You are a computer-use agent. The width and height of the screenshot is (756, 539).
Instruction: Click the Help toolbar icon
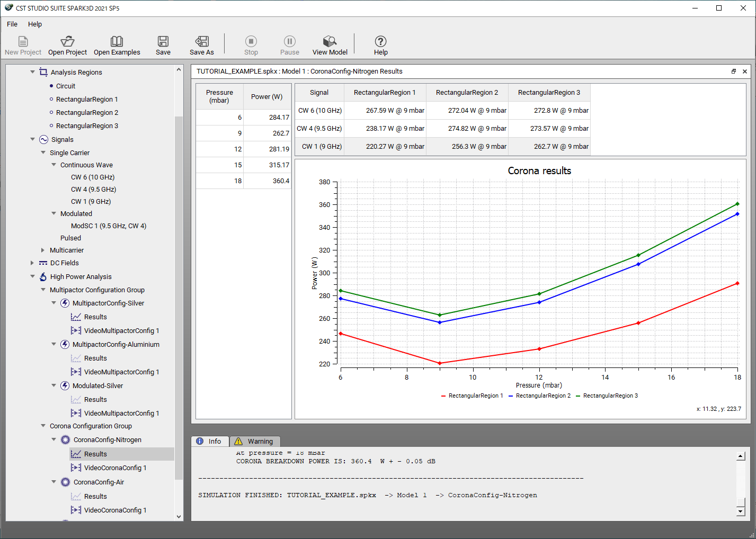pyautogui.click(x=380, y=41)
